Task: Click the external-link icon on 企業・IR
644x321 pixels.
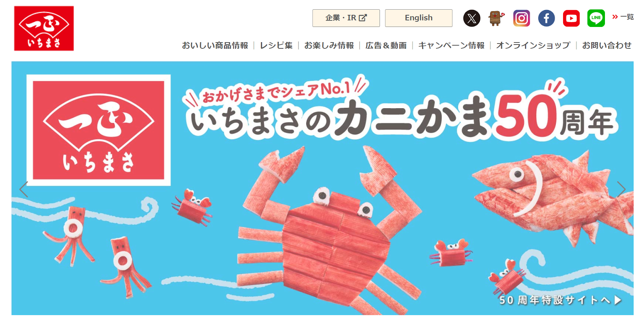Action: (x=363, y=18)
